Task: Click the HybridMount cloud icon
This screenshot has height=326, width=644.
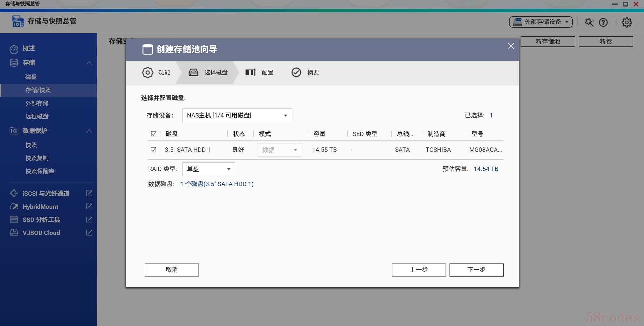Action: tap(14, 206)
